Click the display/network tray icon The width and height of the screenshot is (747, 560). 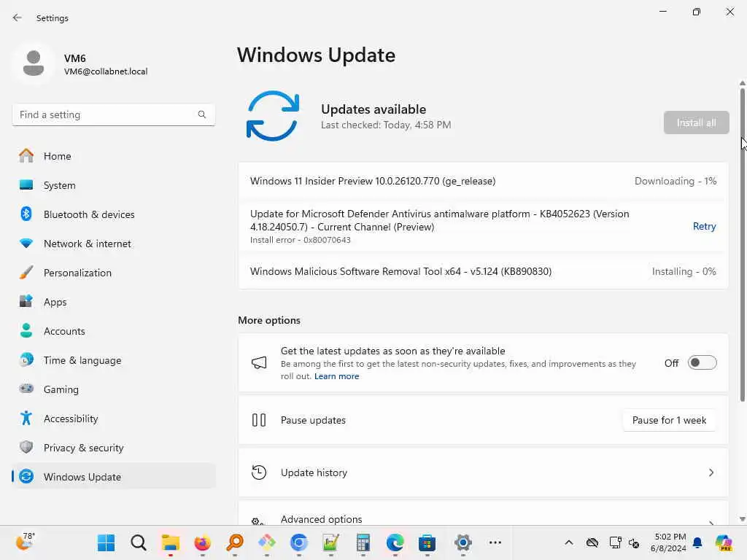point(615,542)
